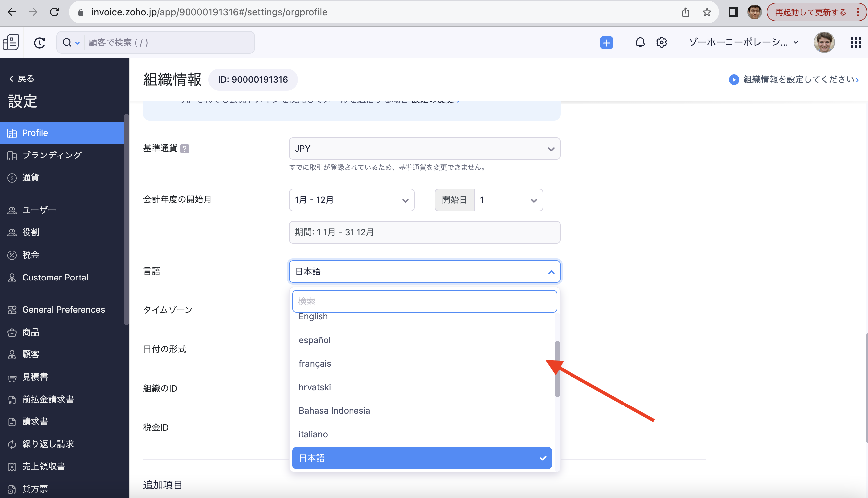Click the blue quick create plus icon
The width and height of the screenshot is (868, 498).
click(606, 43)
